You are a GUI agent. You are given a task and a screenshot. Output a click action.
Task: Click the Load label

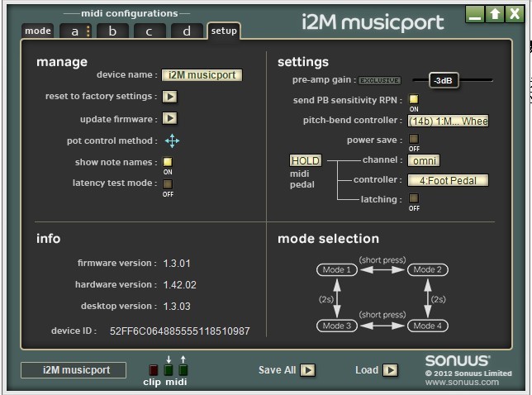(x=367, y=370)
